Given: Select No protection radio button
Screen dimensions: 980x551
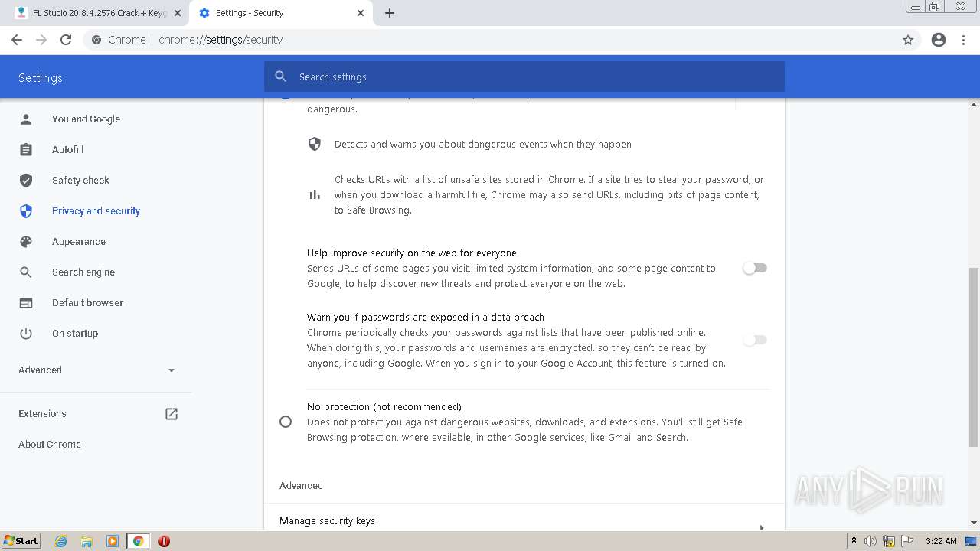Looking at the screenshot, I should 286,422.
